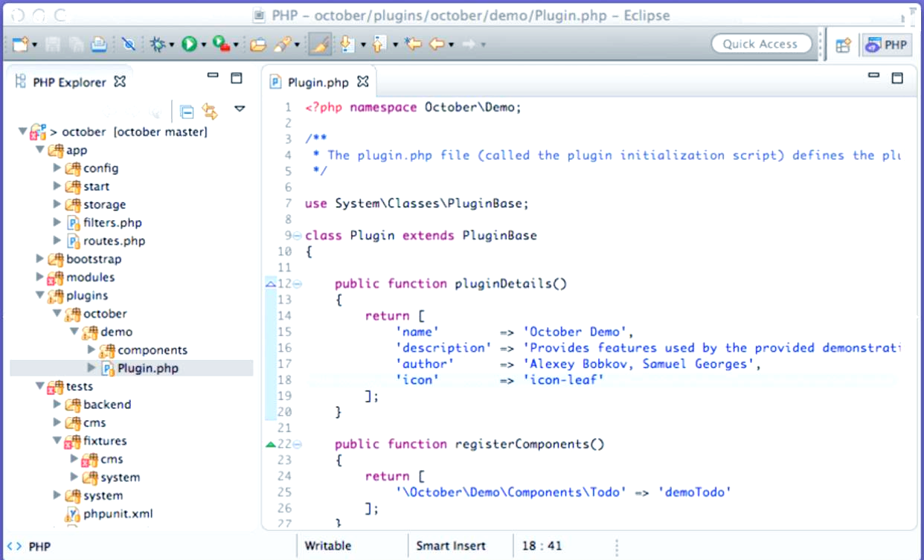
Task: Toggle the Mark Occurrences highlighter icon
Action: (x=319, y=45)
